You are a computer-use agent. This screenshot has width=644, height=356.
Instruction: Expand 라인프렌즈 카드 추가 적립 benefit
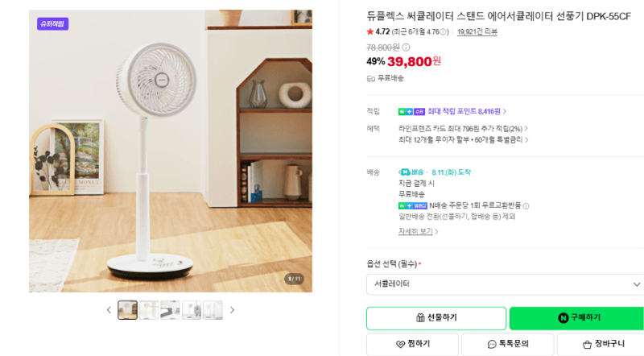click(463, 129)
